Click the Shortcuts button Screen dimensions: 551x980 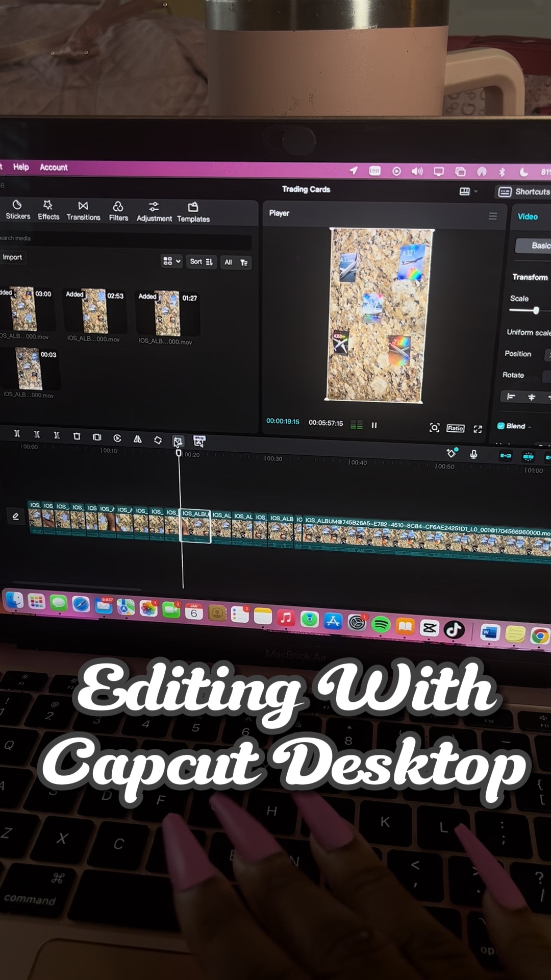coord(524,192)
